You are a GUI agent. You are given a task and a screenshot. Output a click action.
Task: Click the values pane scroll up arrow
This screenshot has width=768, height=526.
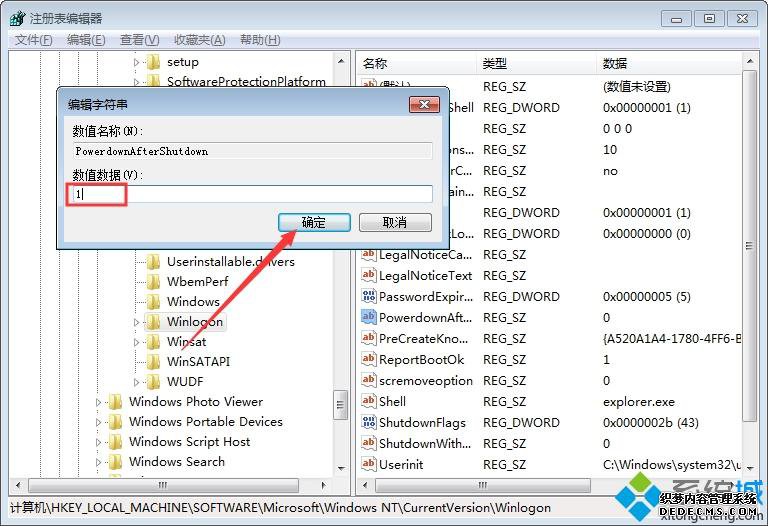click(x=750, y=62)
